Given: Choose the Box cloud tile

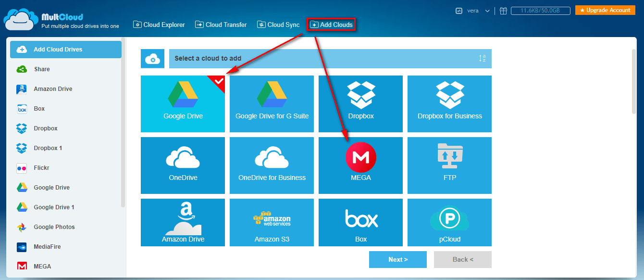Looking at the screenshot, I should point(360,222).
